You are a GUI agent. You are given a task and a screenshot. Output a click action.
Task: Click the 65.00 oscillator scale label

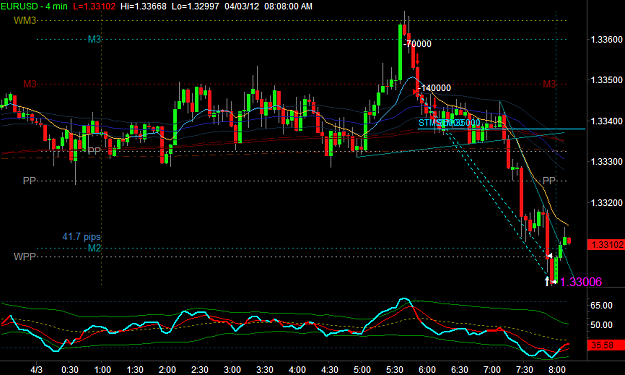pos(601,306)
